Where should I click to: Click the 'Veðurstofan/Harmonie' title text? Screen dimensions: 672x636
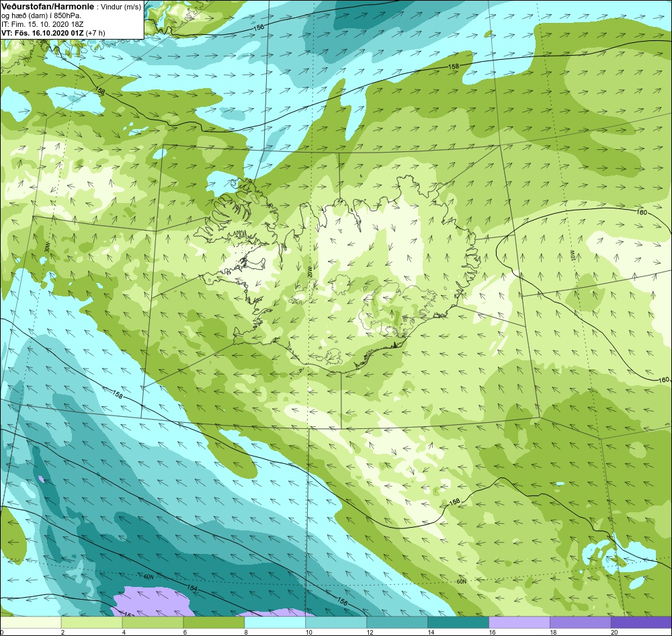[47, 7]
